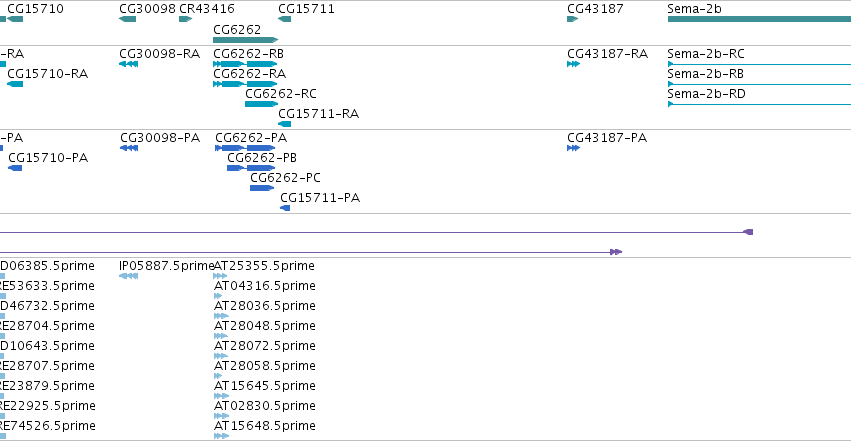
Task: Click the AT15648.5prime EST arrows
Action: (221, 436)
